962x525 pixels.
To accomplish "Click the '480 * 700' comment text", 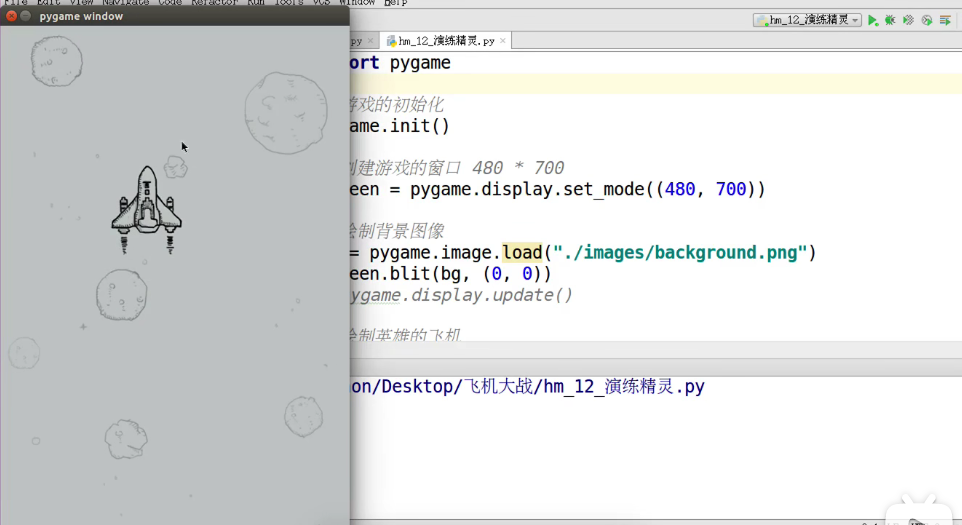I will coord(518,168).
